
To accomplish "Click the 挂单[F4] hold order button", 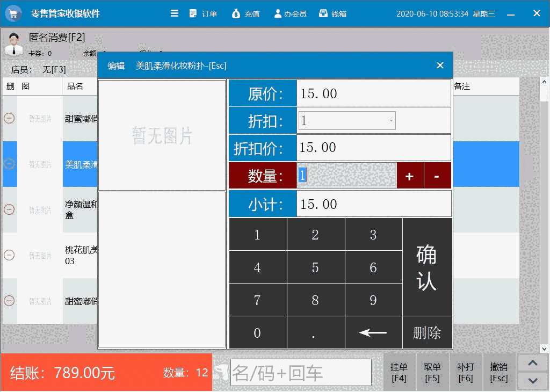I will click(x=399, y=372).
